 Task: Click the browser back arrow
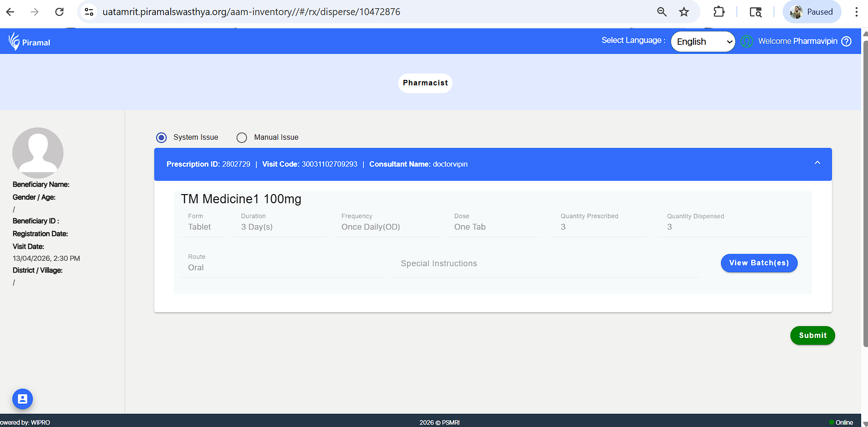point(10,12)
